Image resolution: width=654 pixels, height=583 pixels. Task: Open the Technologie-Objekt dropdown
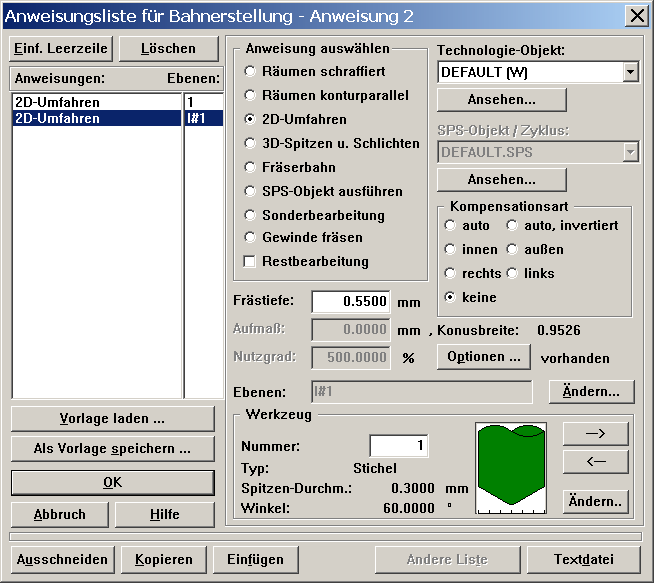(x=629, y=72)
